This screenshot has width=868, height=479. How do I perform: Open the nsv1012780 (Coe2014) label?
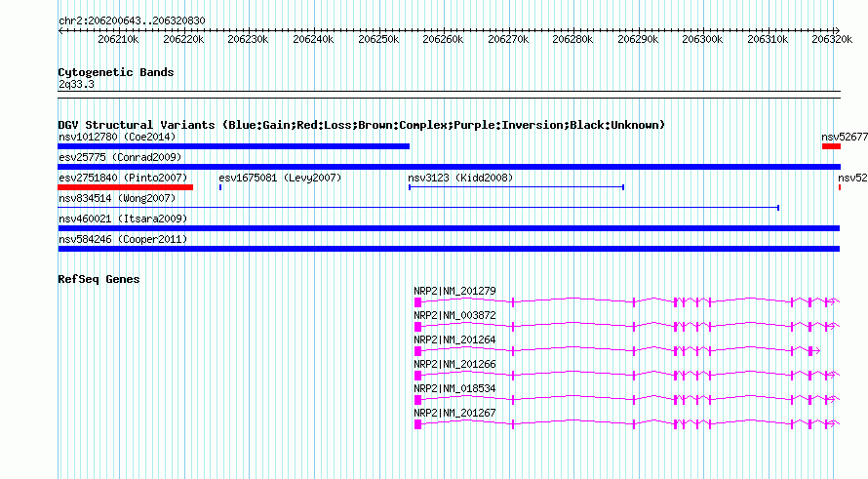click(117, 137)
